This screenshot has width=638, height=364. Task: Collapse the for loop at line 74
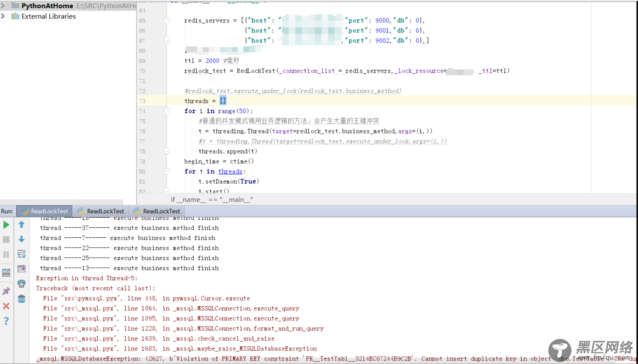coord(167,111)
